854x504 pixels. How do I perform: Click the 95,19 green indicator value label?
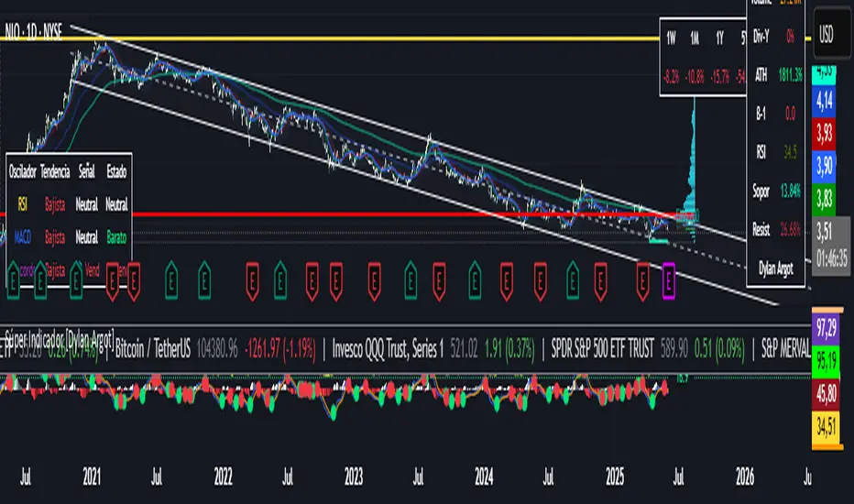coord(827,361)
